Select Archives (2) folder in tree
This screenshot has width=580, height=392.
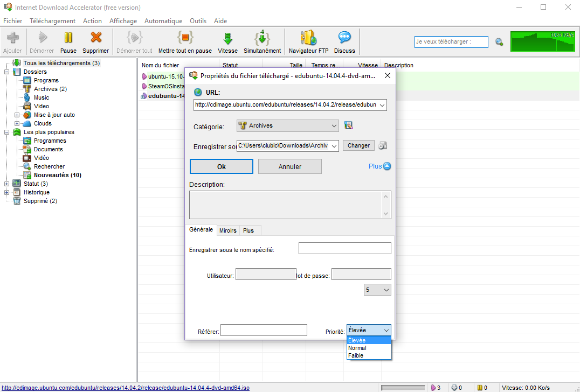50,89
